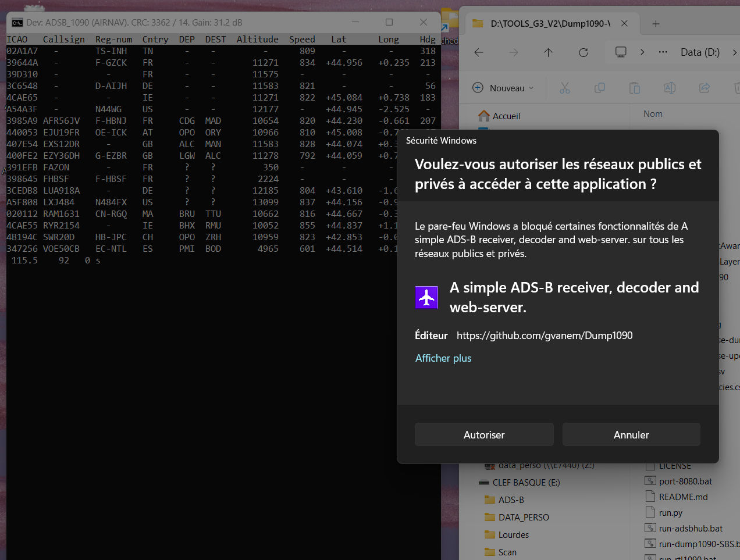
Task: Click the run.py file icon
Action: (650, 512)
